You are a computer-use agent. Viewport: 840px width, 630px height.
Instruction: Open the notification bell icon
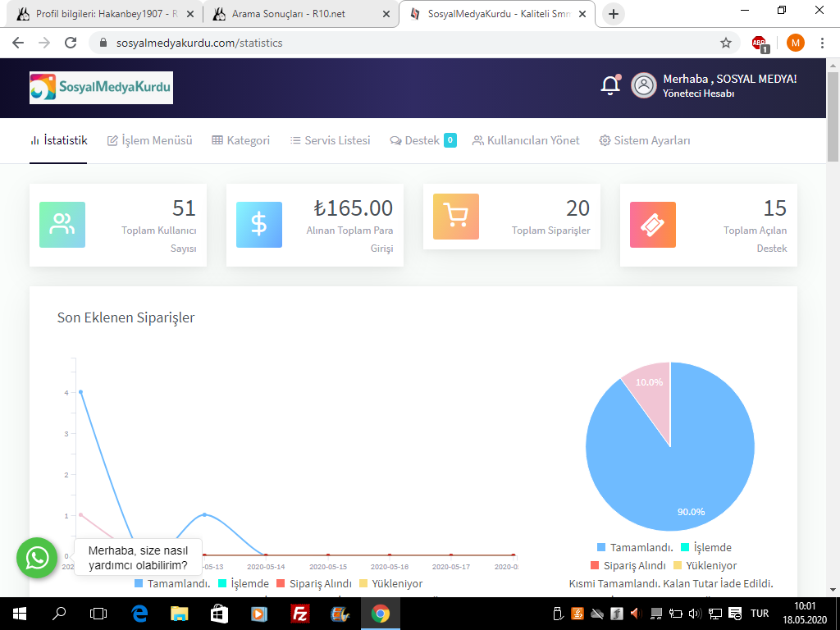[610, 85]
